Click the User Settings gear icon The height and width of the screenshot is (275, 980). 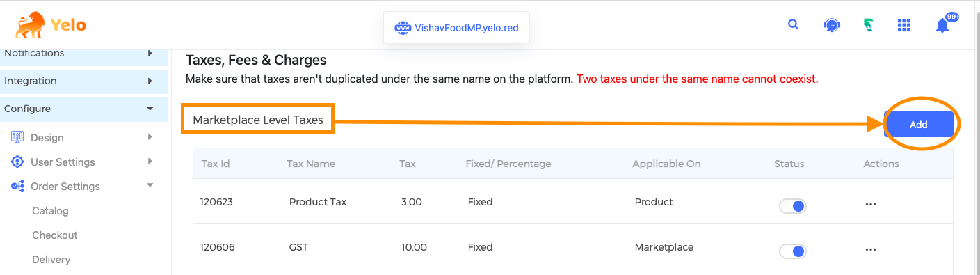(x=17, y=162)
